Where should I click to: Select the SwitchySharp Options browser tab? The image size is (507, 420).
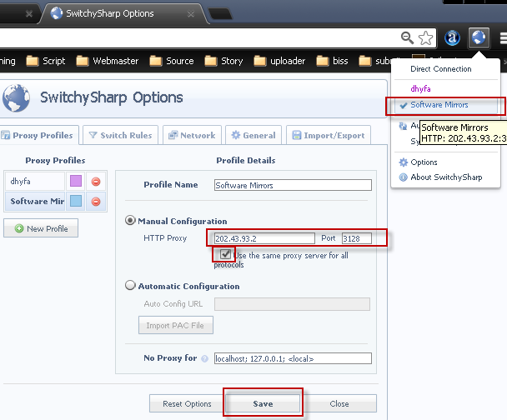click(x=123, y=13)
